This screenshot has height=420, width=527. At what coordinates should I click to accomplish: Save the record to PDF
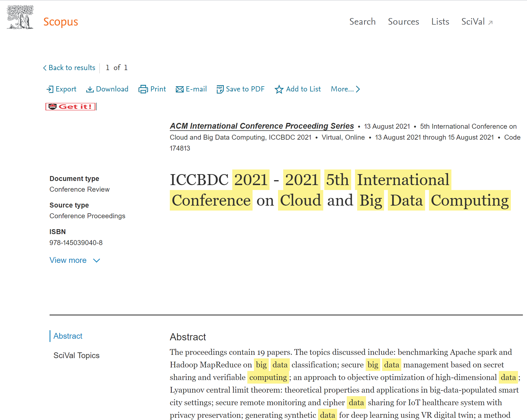[x=240, y=89]
